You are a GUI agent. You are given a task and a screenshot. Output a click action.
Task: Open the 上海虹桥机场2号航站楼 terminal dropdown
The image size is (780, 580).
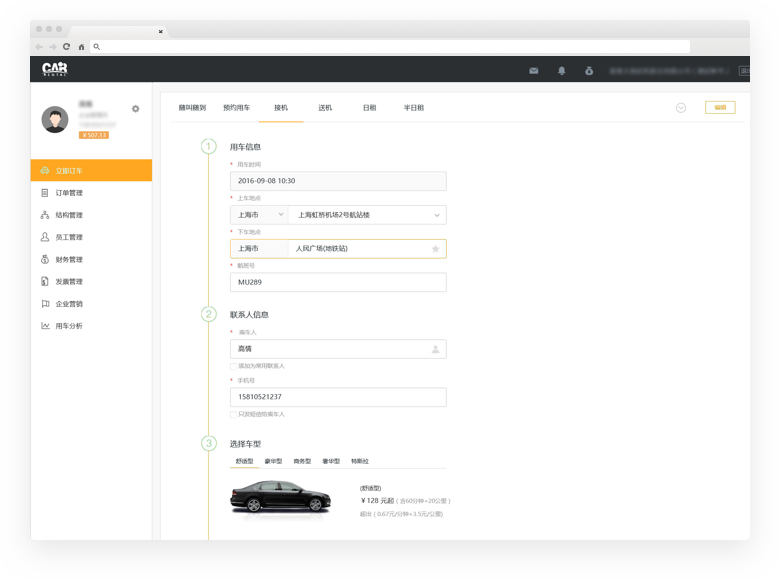pos(368,215)
